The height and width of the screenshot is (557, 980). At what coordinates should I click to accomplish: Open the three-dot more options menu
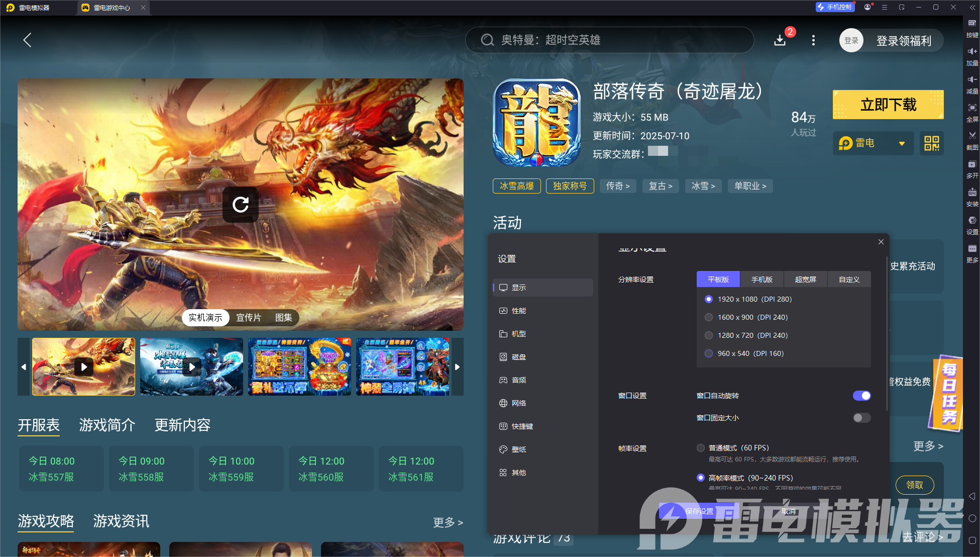[x=813, y=40]
